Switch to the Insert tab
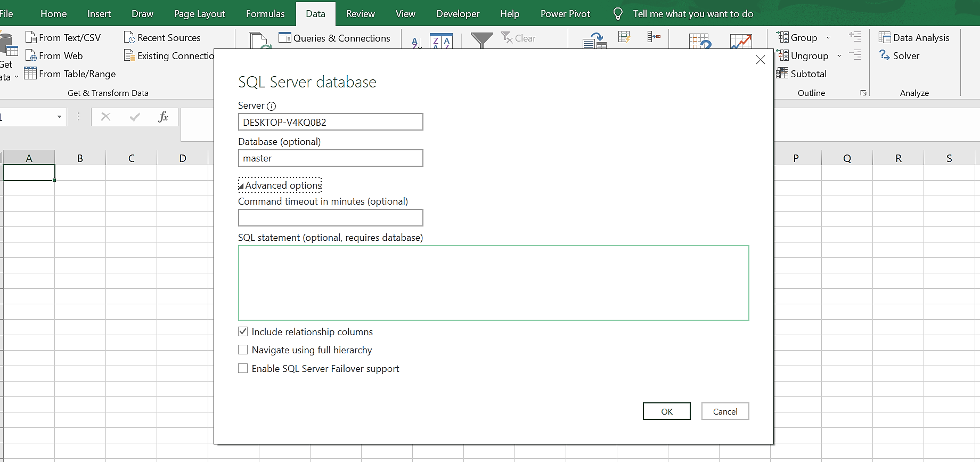980x462 pixels. [99, 14]
